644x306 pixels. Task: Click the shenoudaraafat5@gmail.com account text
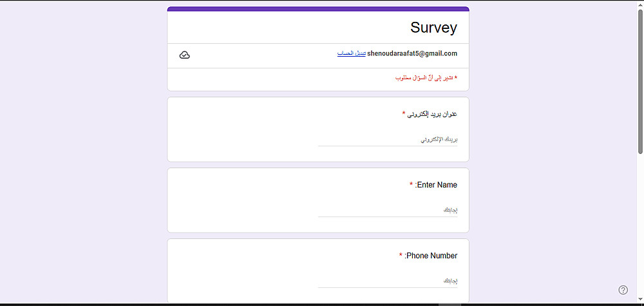coord(412,53)
